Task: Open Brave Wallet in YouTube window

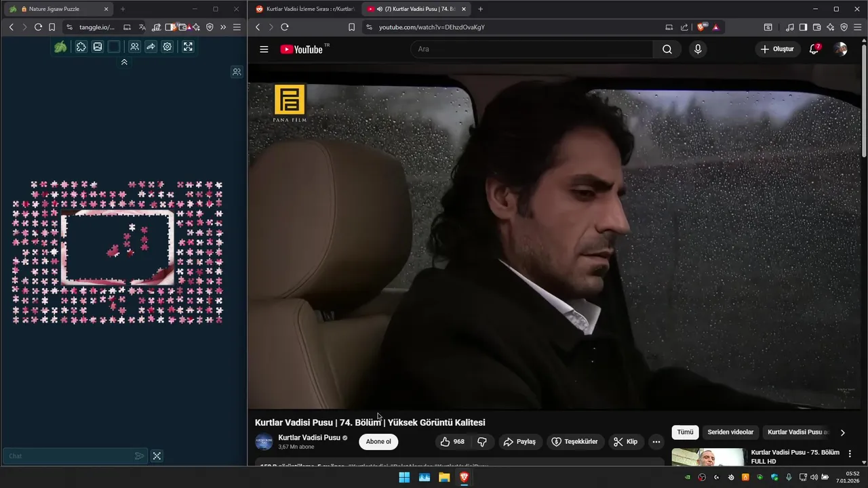Action: (816, 27)
